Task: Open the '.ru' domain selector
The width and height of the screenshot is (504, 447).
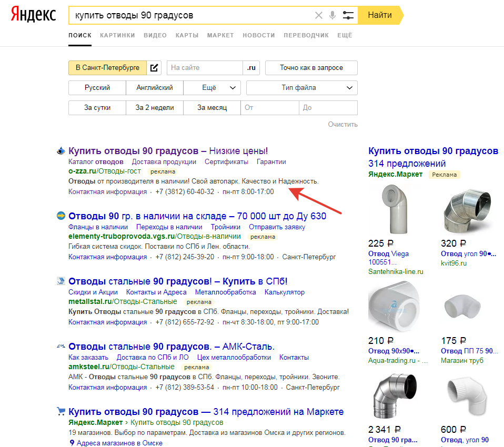Action: [x=251, y=68]
